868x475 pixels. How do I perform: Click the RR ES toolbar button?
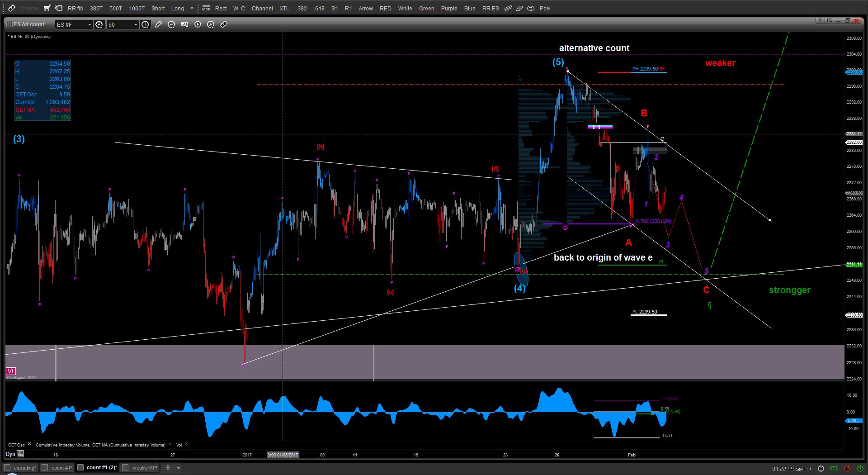pyautogui.click(x=491, y=9)
